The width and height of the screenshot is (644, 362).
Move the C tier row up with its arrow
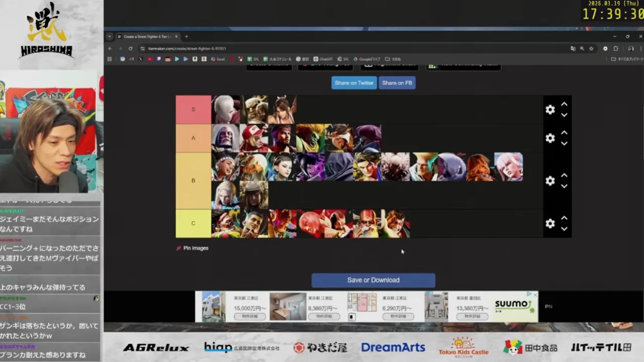[564, 218]
